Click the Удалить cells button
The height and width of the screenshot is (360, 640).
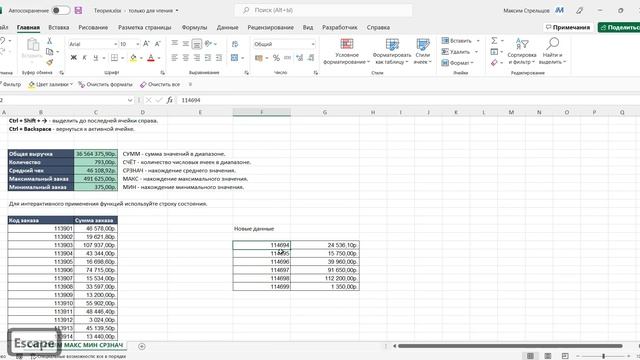(x=456, y=52)
